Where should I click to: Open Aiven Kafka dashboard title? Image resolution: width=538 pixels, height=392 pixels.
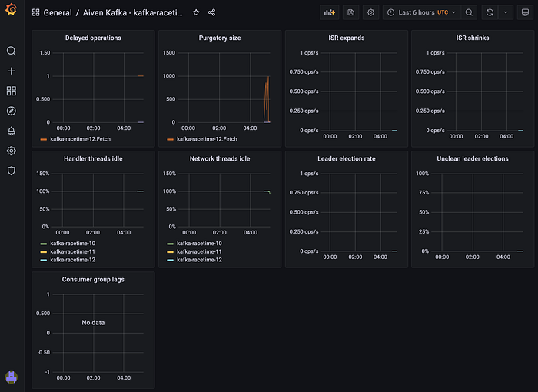coord(133,13)
